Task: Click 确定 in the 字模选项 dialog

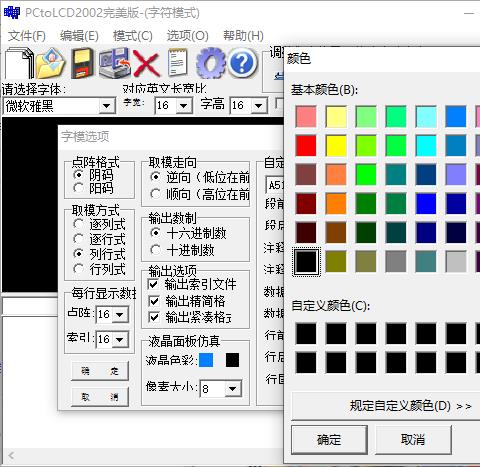Action: click(x=100, y=371)
